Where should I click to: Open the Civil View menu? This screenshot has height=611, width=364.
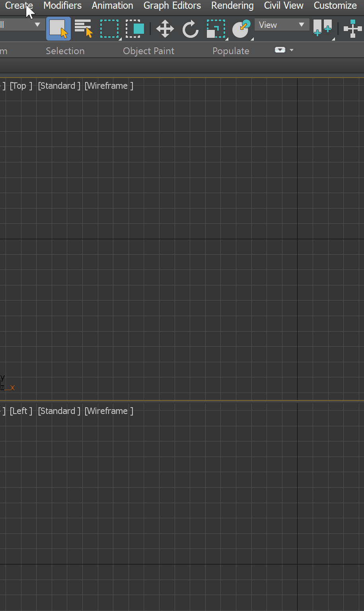pyautogui.click(x=283, y=6)
